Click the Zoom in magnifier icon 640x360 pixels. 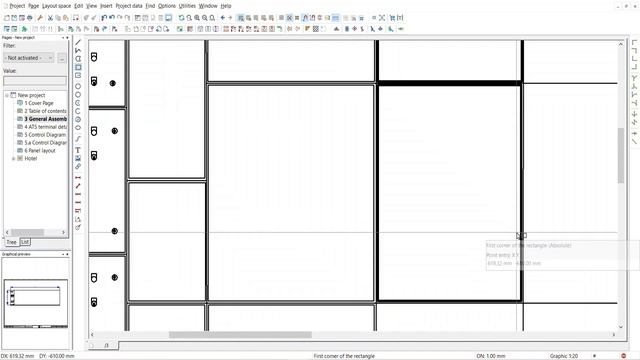point(197,18)
